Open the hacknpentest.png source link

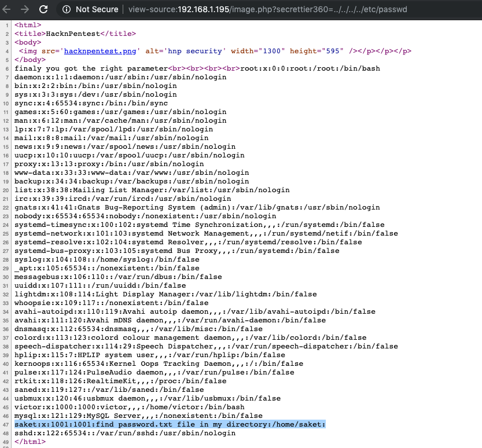[100, 51]
